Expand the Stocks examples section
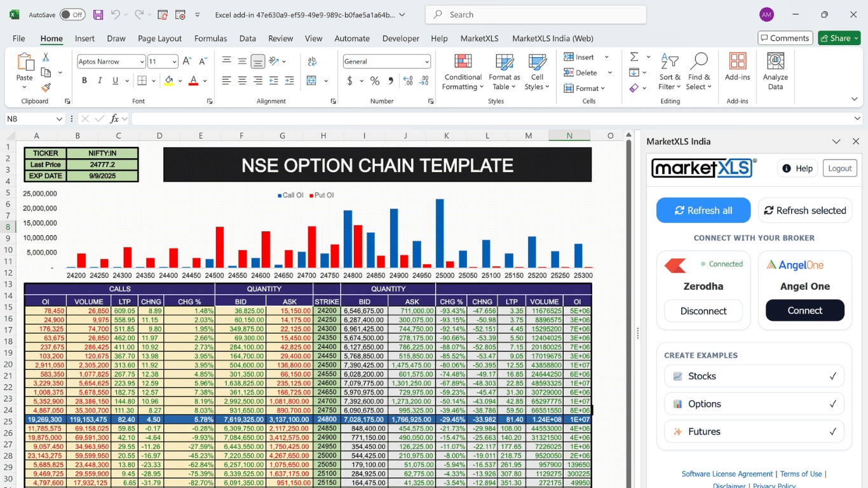 [754, 376]
